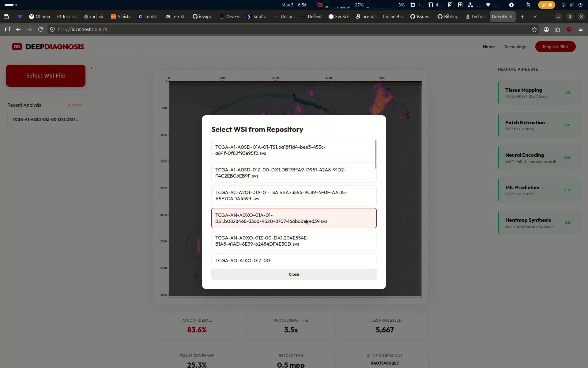Viewport: 588px width, 368px height.
Task: Switch to the GitHub Issues tab
Action: [420, 17]
